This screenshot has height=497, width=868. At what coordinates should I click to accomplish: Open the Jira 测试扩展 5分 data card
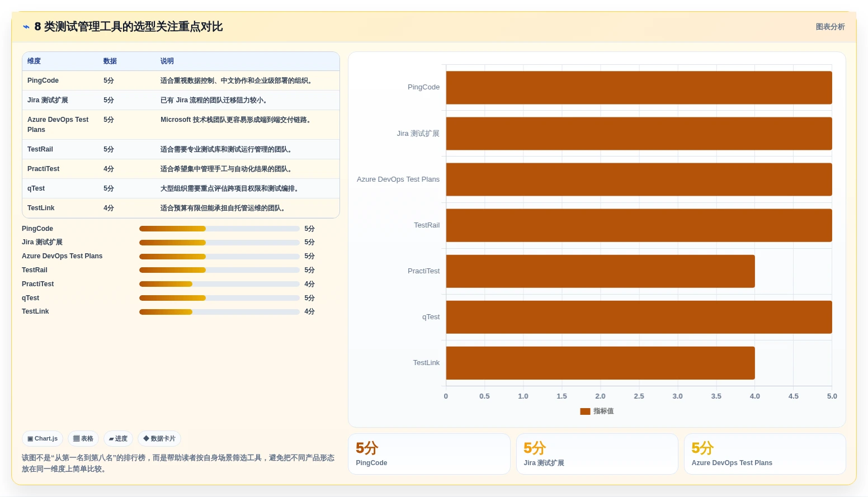tap(597, 454)
